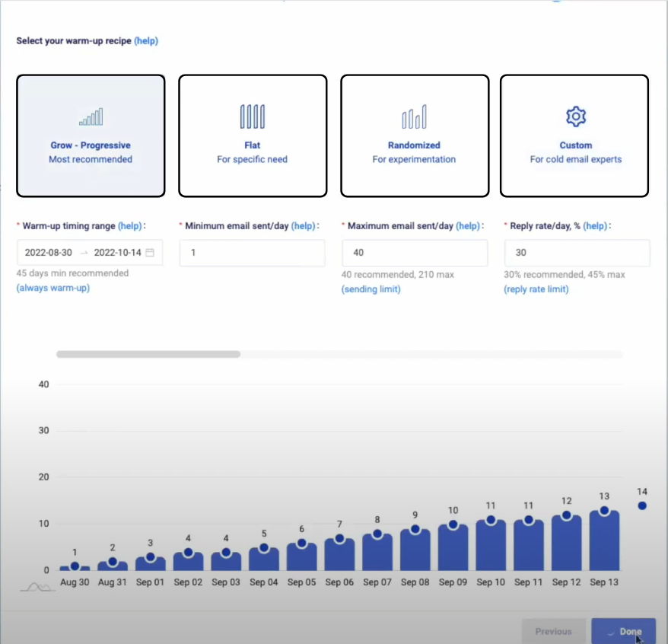Viewport: 668px width, 644px height.
Task: Click the Randomized recipe bars icon
Action: pyautogui.click(x=414, y=117)
